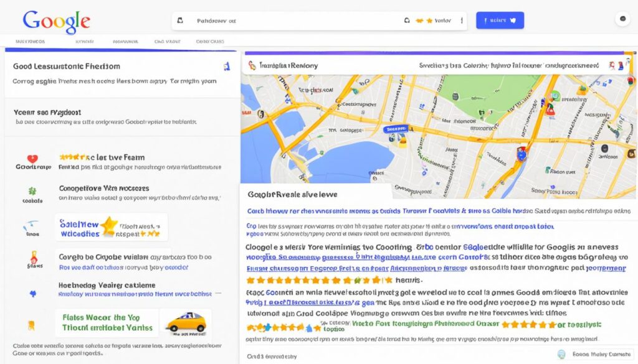Viewport: 638px width, 364px height.
Task: Open the blue link within the review text
Action: 305,269
